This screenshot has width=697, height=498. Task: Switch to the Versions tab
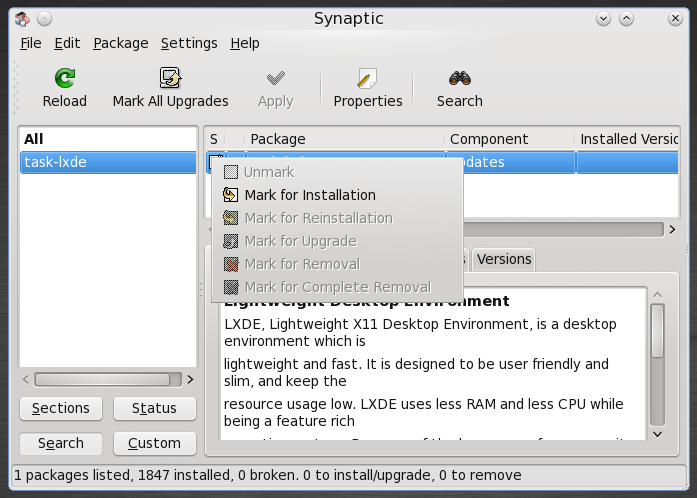pyautogui.click(x=504, y=259)
